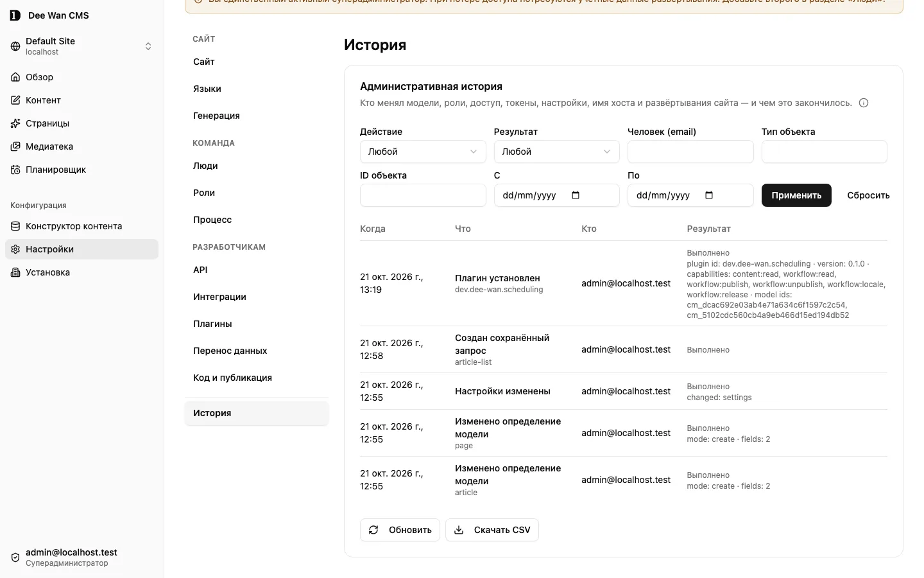Image resolution: width=924 pixels, height=578 pixels.
Task: Click the Применить button
Action: (796, 195)
